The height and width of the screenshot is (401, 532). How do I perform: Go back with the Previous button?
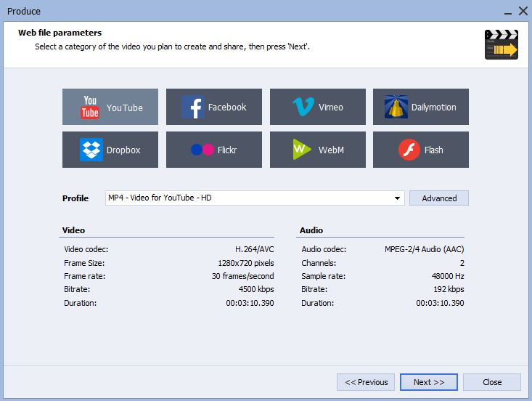click(366, 382)
